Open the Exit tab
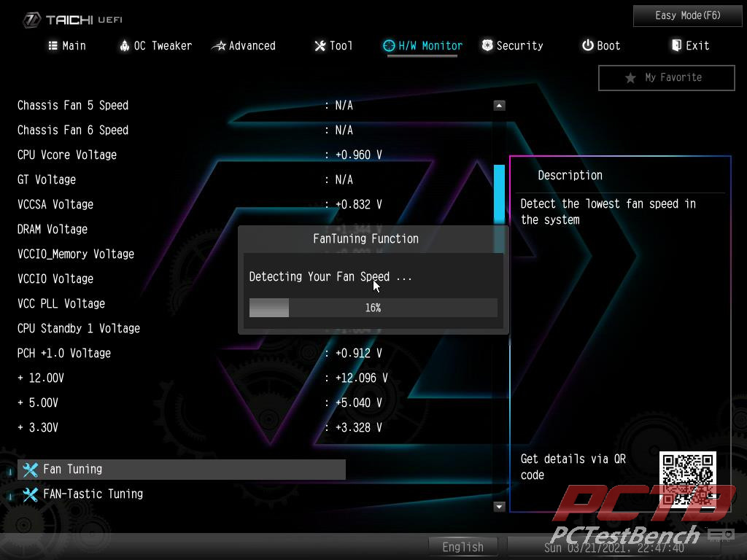The image size is (747, 560). pos(690,46)
